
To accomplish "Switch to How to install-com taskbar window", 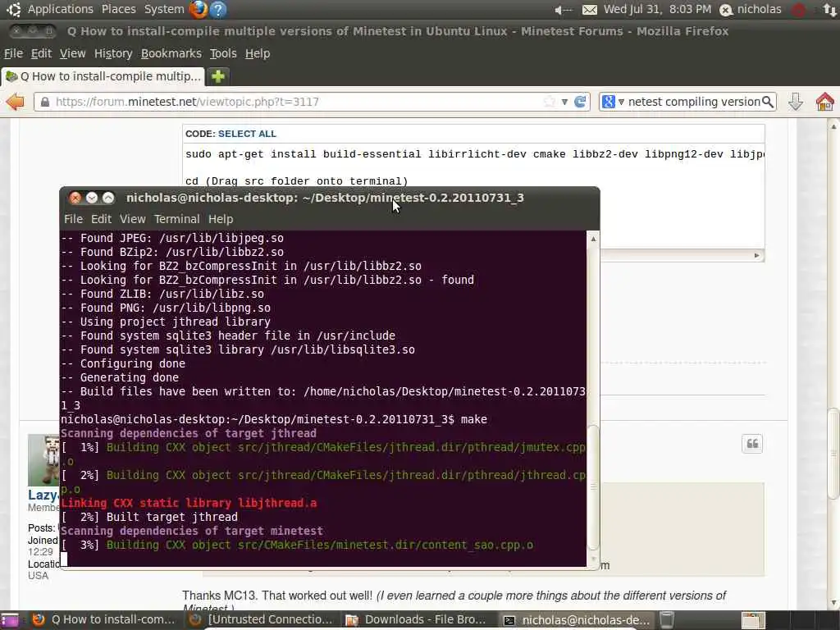I will click(104, 620).
